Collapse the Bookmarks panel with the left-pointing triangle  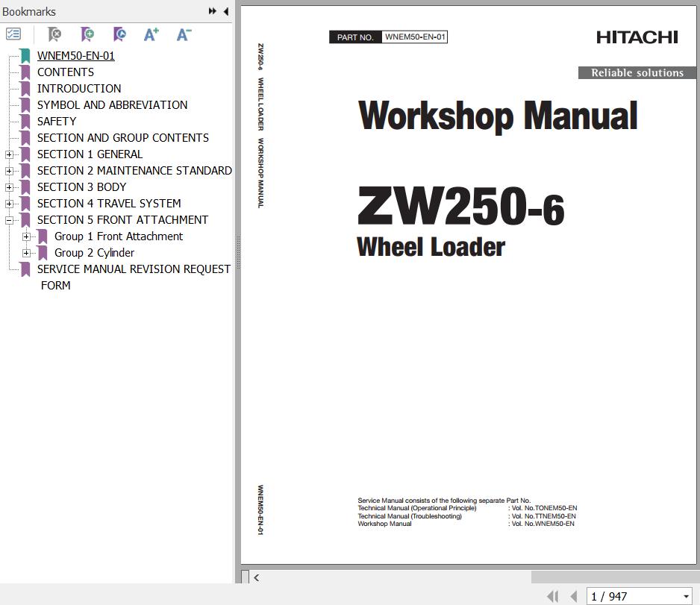[x=226, y=11]
